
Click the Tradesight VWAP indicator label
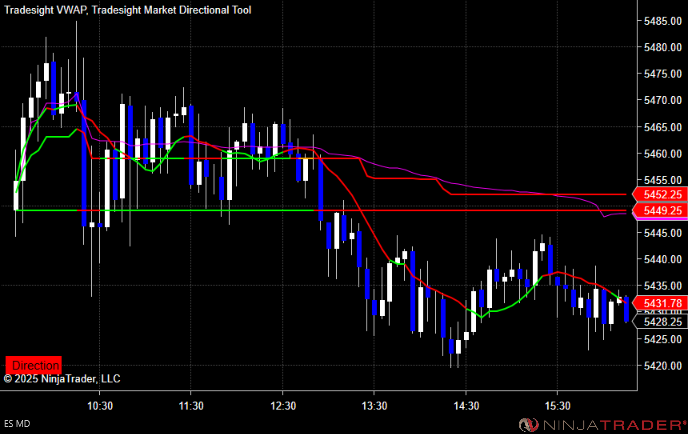click(45, 10)
